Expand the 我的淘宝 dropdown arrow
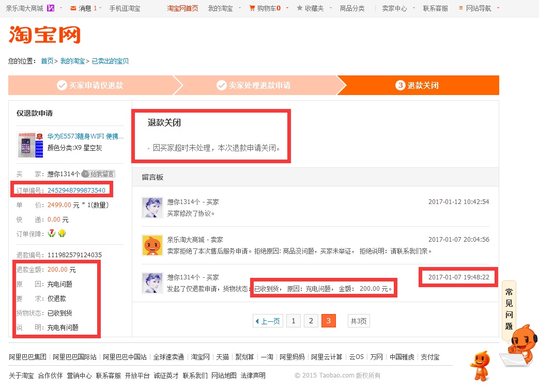Viewport: 539px width, 392px height. 240,8
